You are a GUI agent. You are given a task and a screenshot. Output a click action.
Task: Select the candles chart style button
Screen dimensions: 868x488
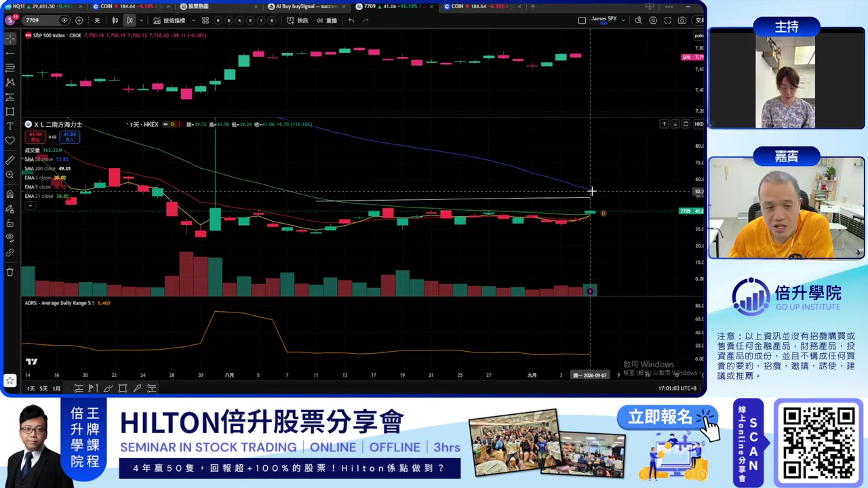coord(129,20)
